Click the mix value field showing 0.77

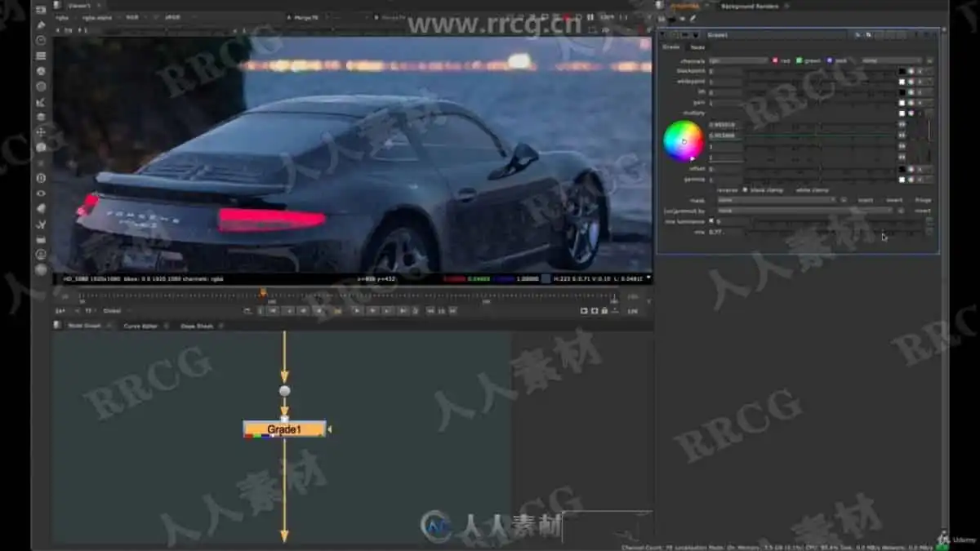coord(725,232)
